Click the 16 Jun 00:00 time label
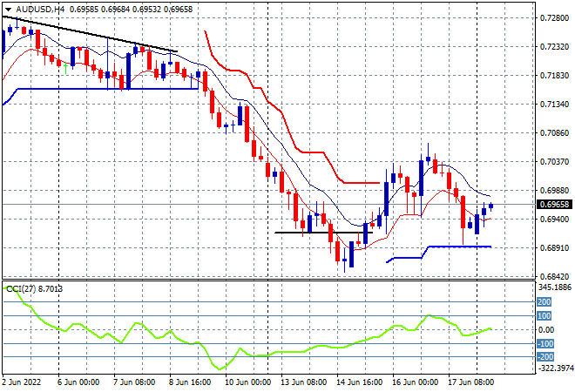 click(x=415, y=382)
